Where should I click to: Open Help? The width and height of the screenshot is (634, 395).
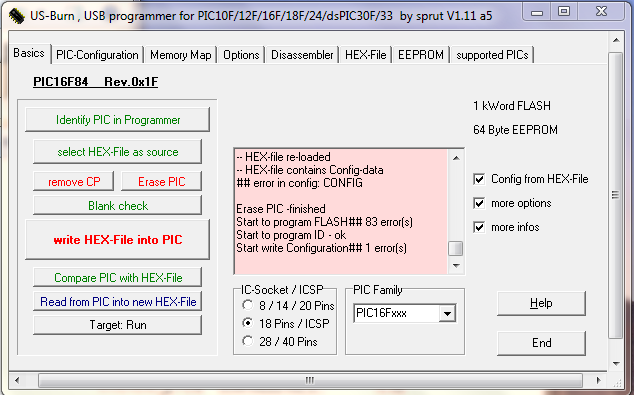click(541, 303)
